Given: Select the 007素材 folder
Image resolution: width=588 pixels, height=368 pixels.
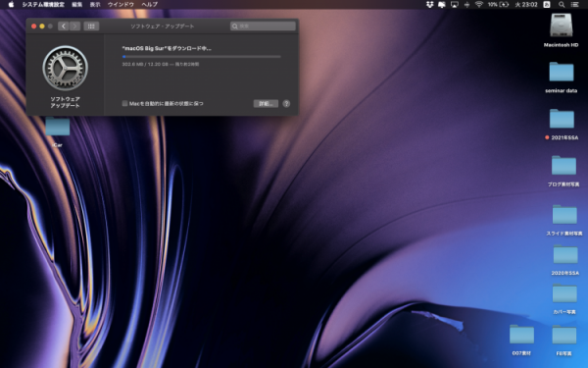Looking at the screenshot, I should coord(521,335).
